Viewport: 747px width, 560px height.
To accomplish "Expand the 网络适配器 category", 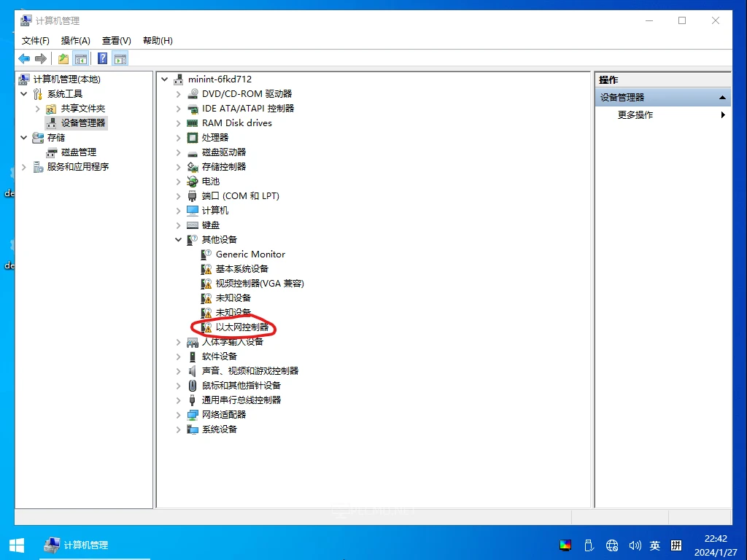I will 178,415.
